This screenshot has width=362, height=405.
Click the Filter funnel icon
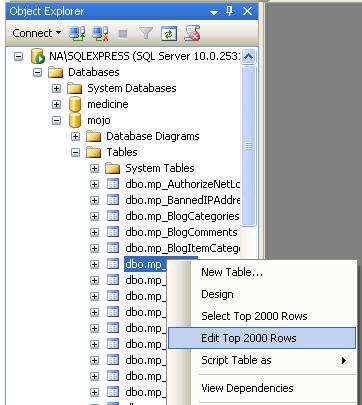click(146, 33)
